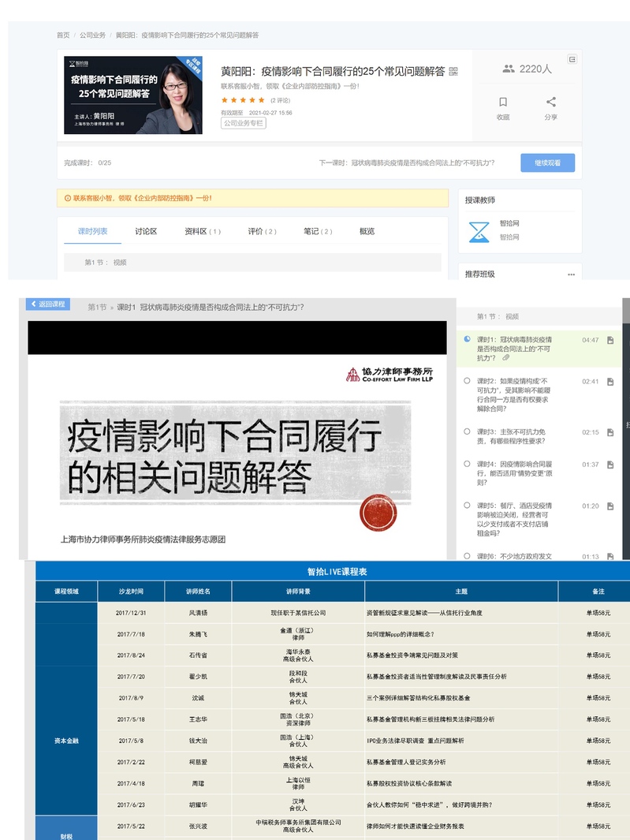This screenshot has height=840, width=630.
Task: Select the 课时4 status circle
Action: tap(467, 464)
